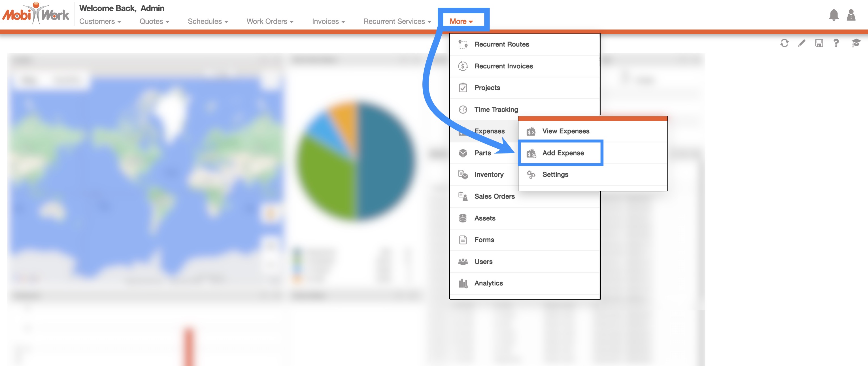Open the user profile icon
The height and width of the screenshot is (366, 868).
[851, 15]
